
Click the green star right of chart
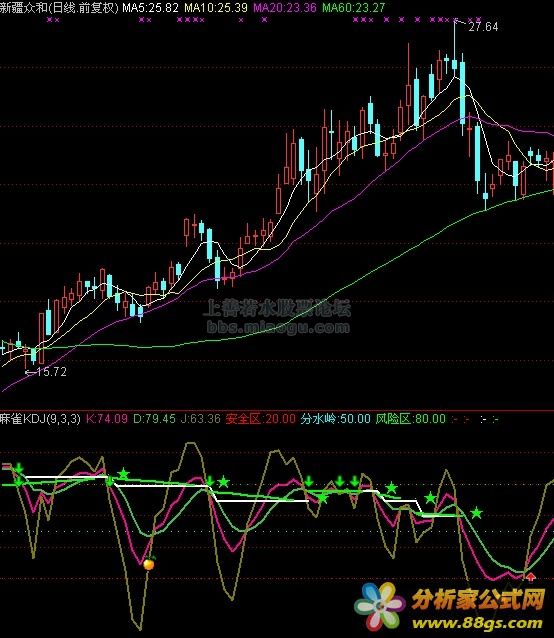(x=476, y=513)
